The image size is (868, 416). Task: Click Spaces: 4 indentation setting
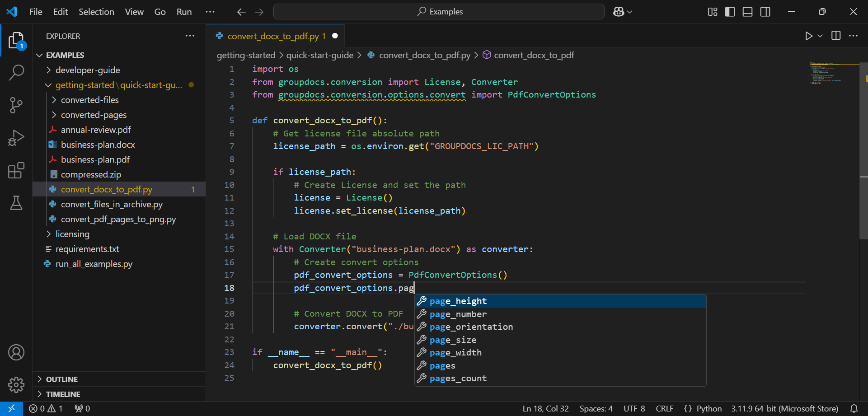(x=596, y=408)
